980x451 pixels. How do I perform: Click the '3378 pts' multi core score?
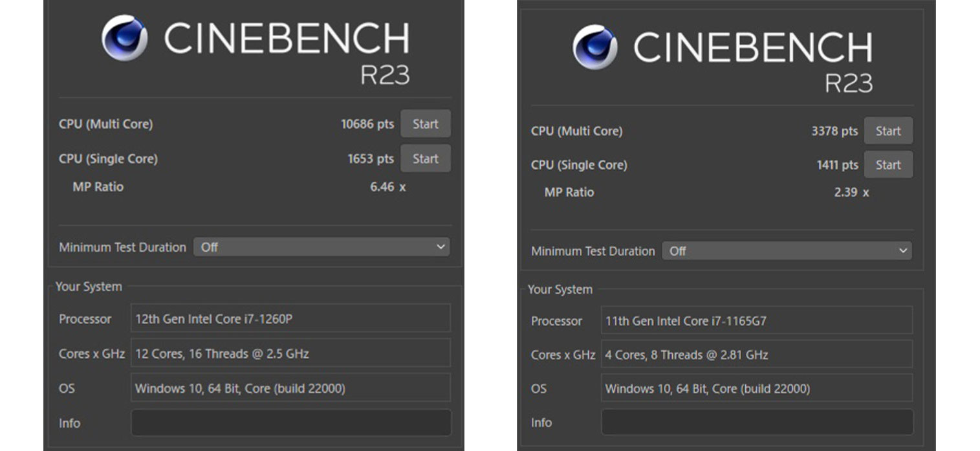834,131
